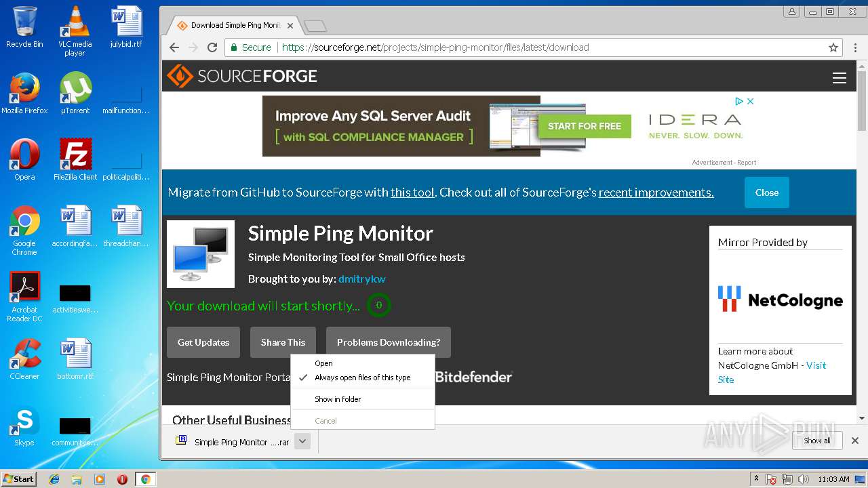
Task: Click Opera icon in taskbar
Action: (x=122, y=479)
